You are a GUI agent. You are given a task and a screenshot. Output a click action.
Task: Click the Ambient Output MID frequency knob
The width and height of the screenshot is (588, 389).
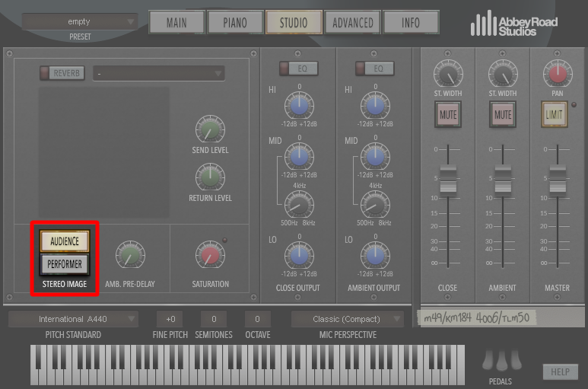[x=375, y=205]
